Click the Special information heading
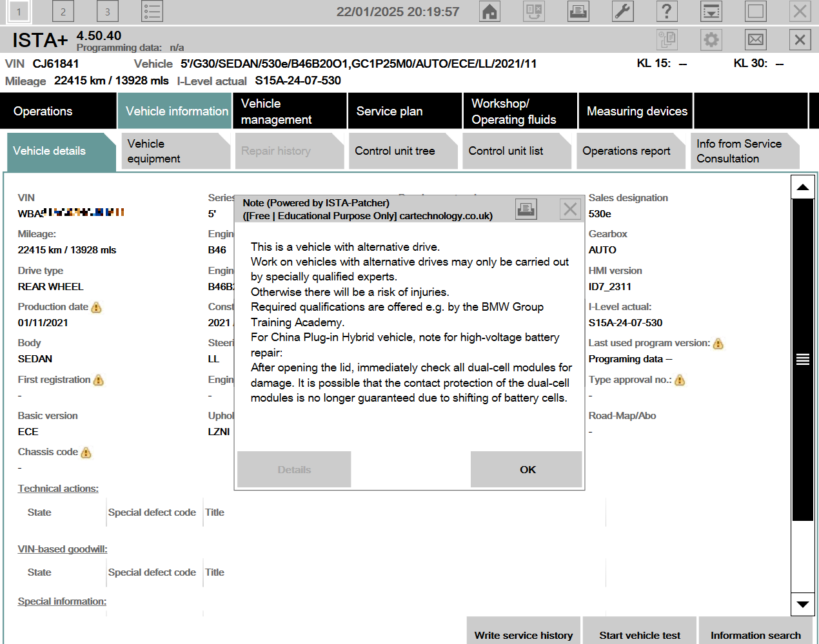 [x=62, y=601]
